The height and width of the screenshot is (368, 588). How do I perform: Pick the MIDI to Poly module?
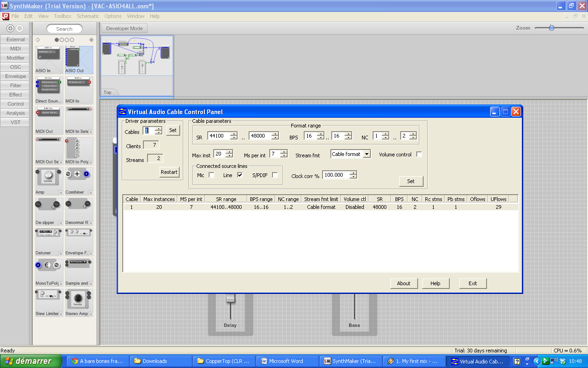click(x=79, y=151)
